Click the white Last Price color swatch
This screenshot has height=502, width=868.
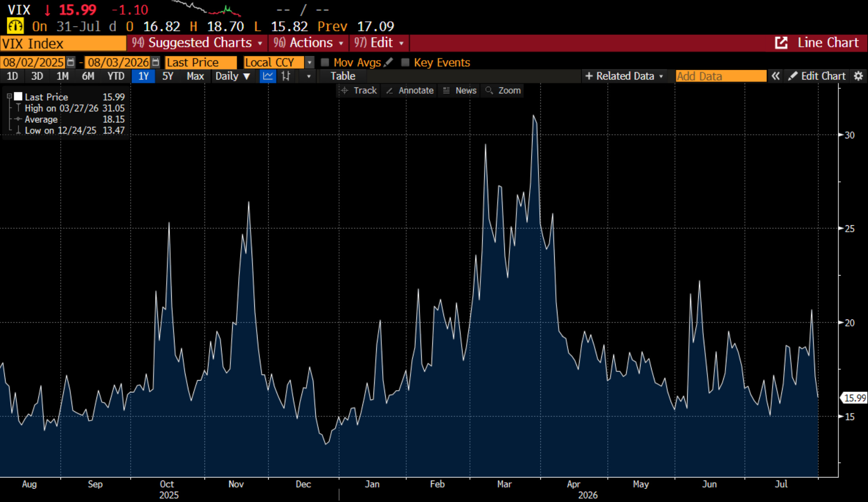pyautogui.click(x=18, y=96)
